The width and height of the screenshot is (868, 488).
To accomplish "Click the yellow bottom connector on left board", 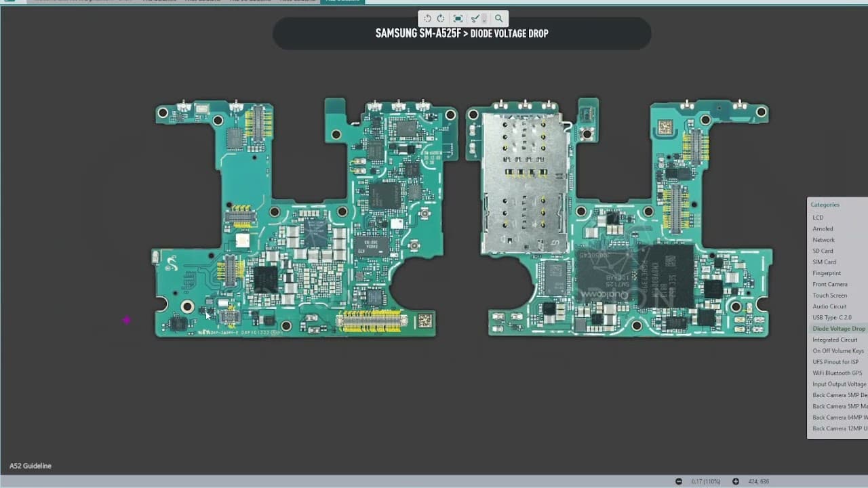I will click(x=371, y=321).
